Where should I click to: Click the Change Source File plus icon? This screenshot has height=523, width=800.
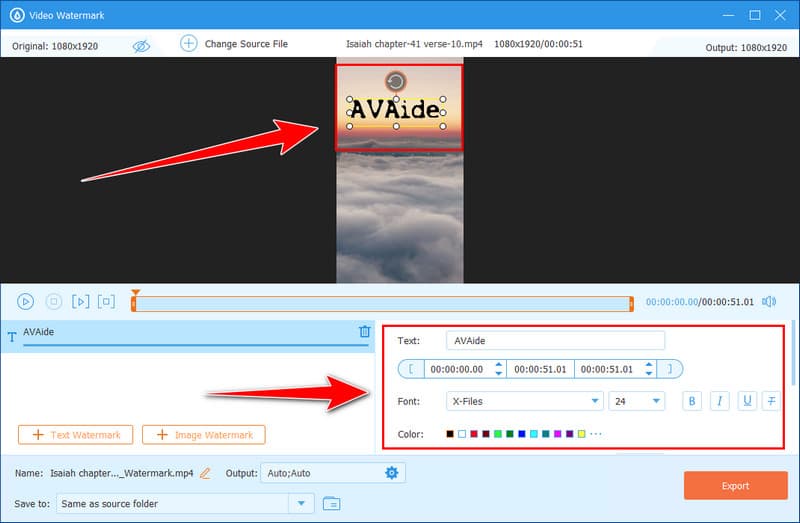[189, 43]
